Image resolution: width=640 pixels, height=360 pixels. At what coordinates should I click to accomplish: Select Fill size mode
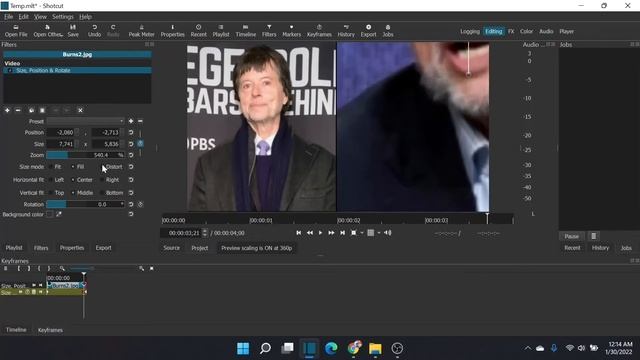click(78, 167)
